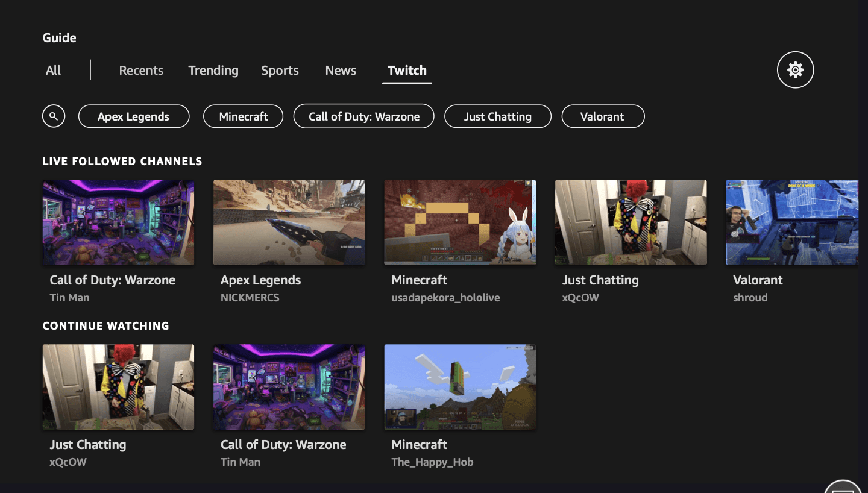Click Live Followed Channels heading
The width and height of the screenshot is (868, 493).
[122, 162]
